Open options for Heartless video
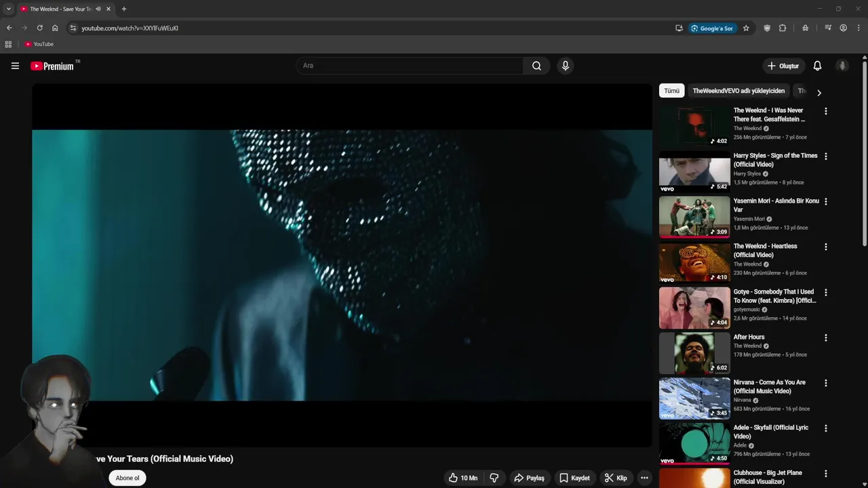 pos(825,247)
